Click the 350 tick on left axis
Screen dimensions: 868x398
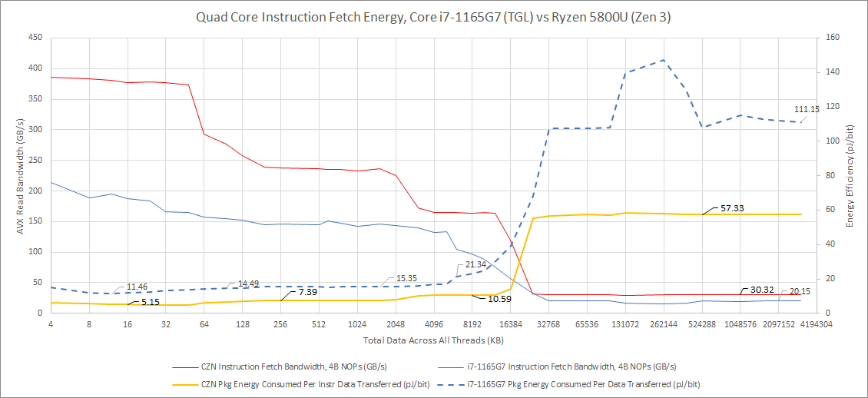[35, 99]
